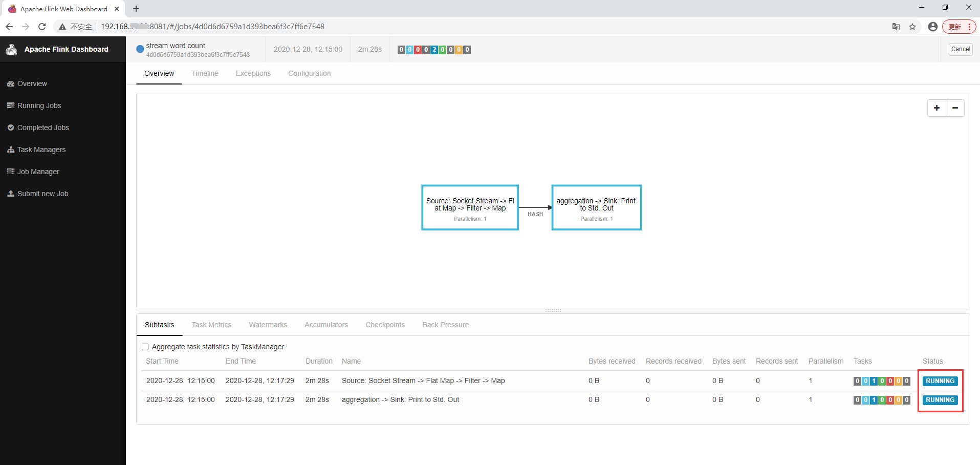Open the Back Pressure tab
Screen dimensions: 980x465
coord(445,325)
